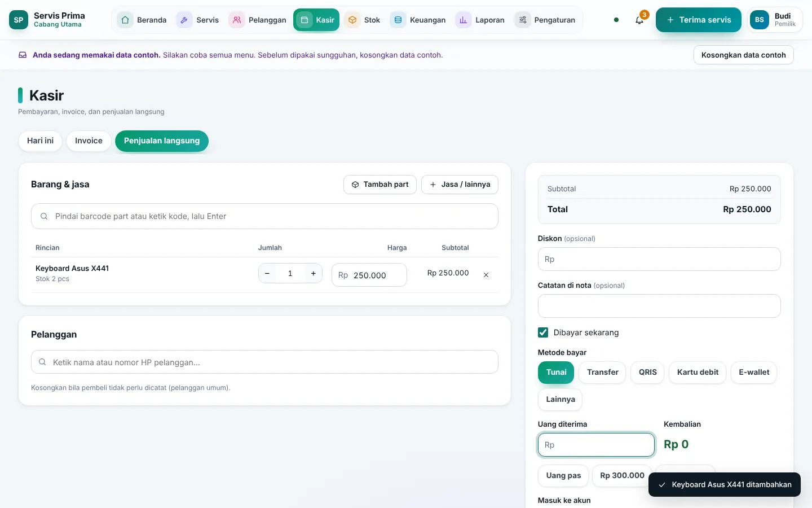Open Budi's profile menu
Screen dimensions: 812x508
pos(775,20)
